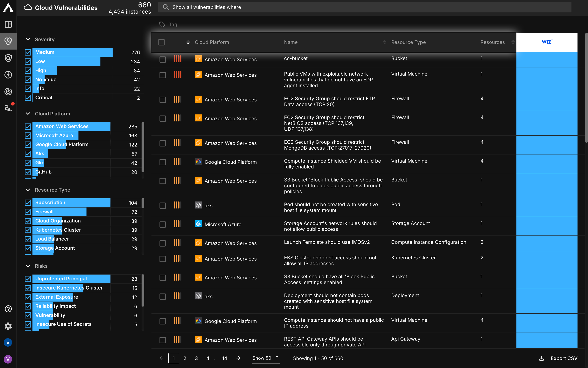Screen dimensions: 588x368
Task: Select all rows with header checkbox
Action: pos(162,42)
